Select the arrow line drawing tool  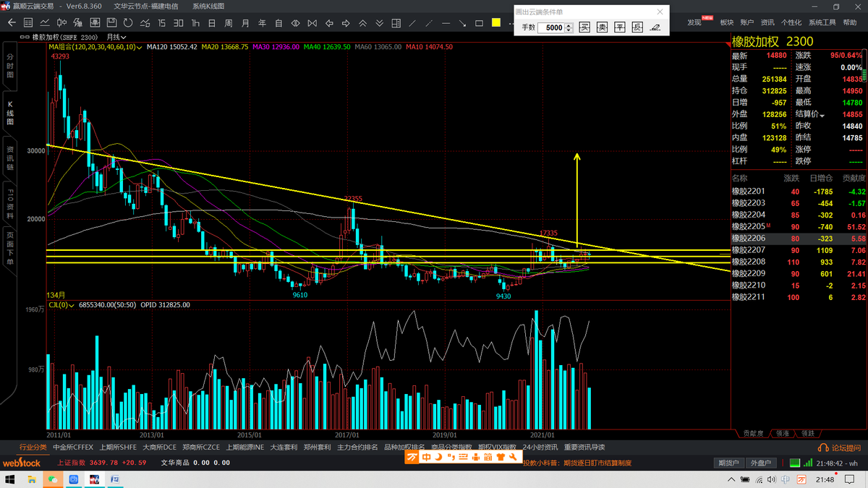[x=462, y=23]
